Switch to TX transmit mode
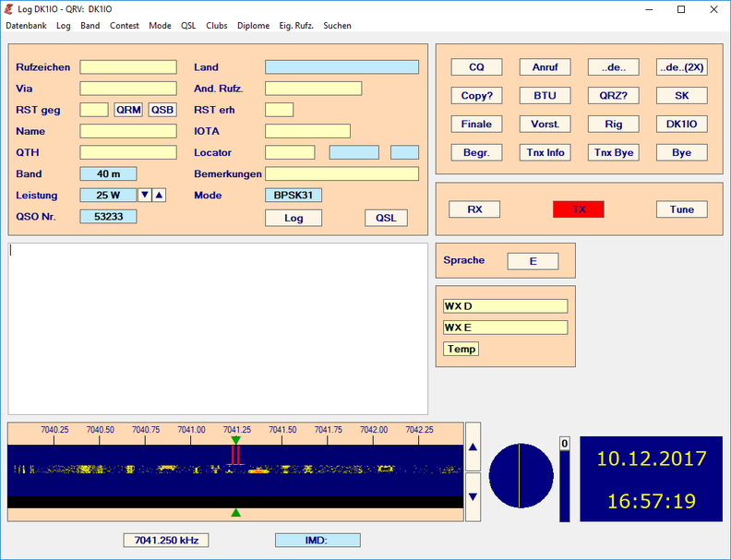Image resolution: width=731 pixels, height=560 pixels. [x=578, y=209]
